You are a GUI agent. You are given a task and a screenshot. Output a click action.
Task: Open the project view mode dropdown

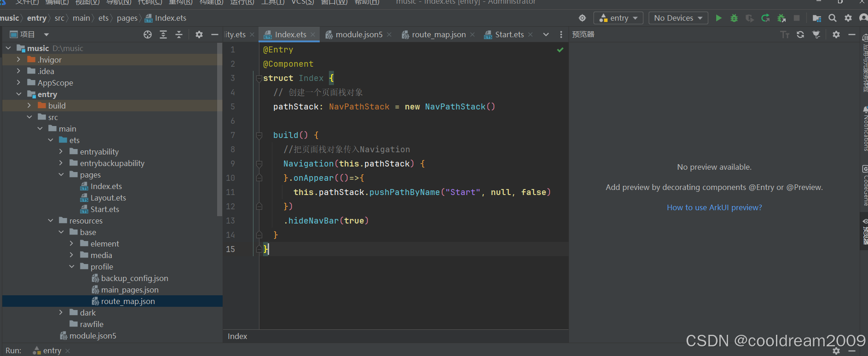click(x=46, y=34)
